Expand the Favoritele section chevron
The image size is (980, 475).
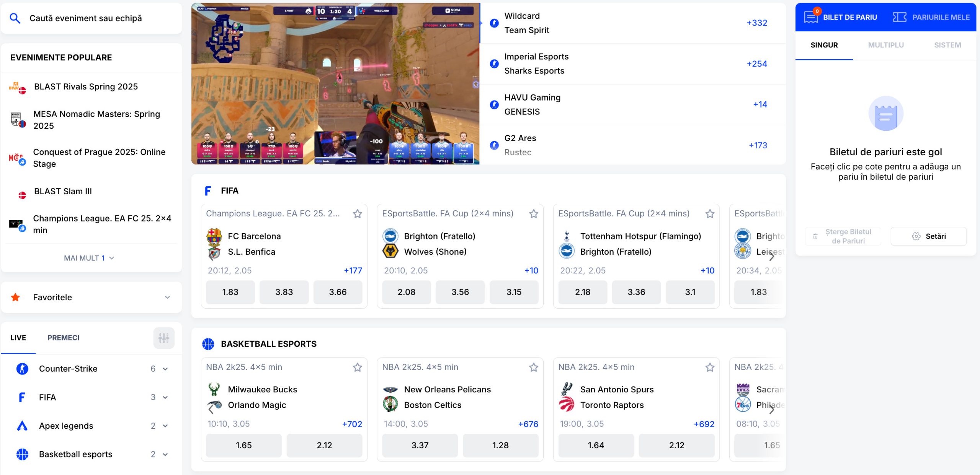click(x=167, y=298)
